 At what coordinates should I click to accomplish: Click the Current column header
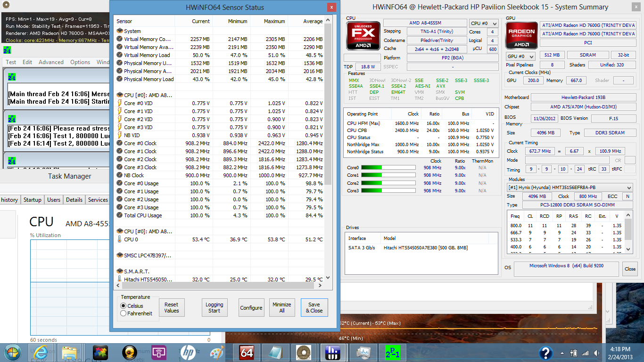193,21
